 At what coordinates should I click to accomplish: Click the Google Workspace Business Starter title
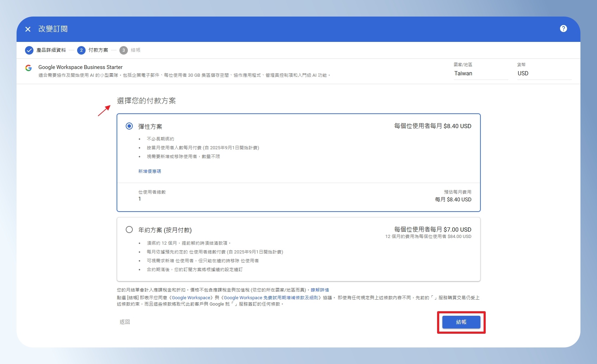(x=80, y=67)
